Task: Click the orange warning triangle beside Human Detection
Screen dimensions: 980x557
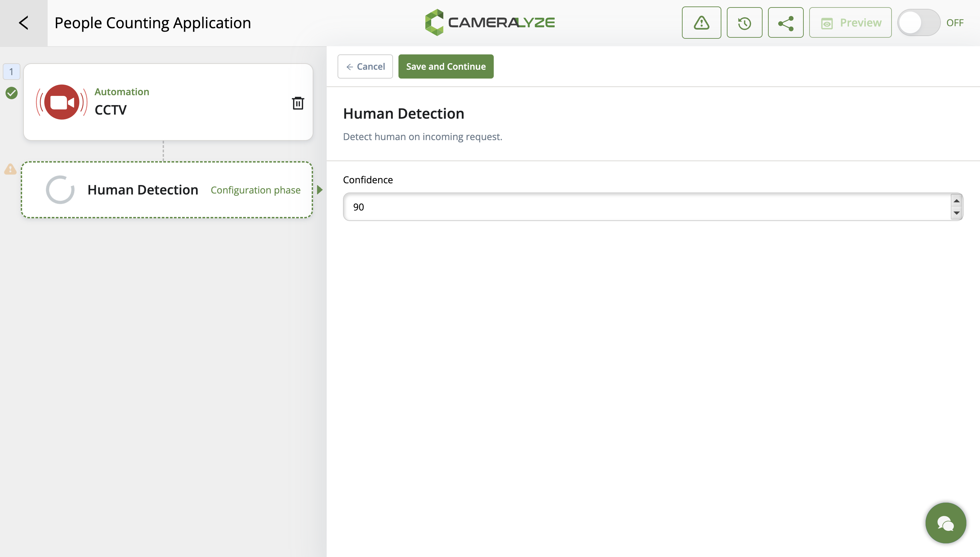Action: pyautogui.click(x=10, y=169)
